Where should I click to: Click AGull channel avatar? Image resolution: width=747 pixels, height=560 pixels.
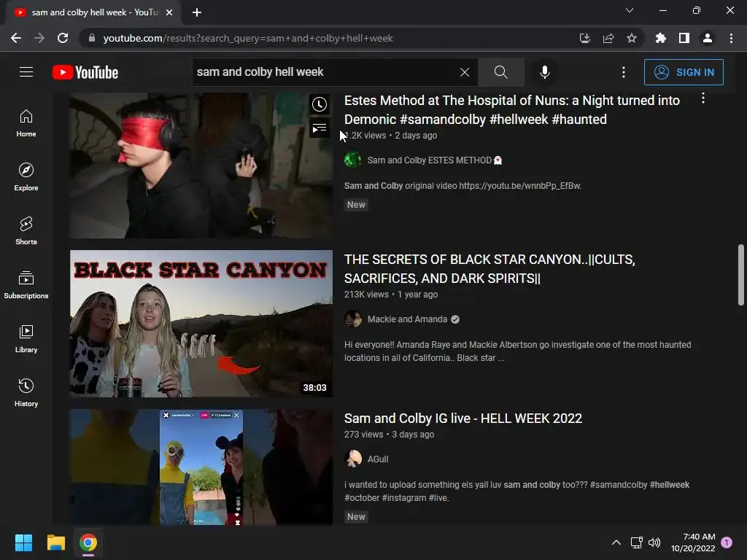point(353,459)
